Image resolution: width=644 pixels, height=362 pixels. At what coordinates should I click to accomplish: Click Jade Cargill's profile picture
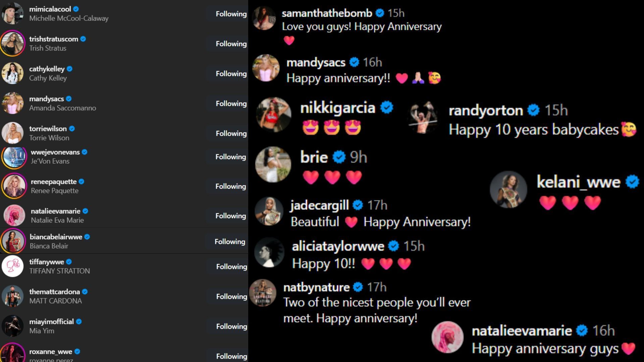click(x=269, y=212)
